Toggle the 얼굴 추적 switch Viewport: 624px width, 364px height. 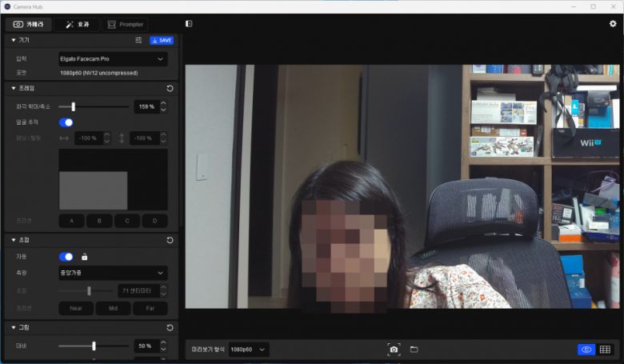click(x=66, y=122)
